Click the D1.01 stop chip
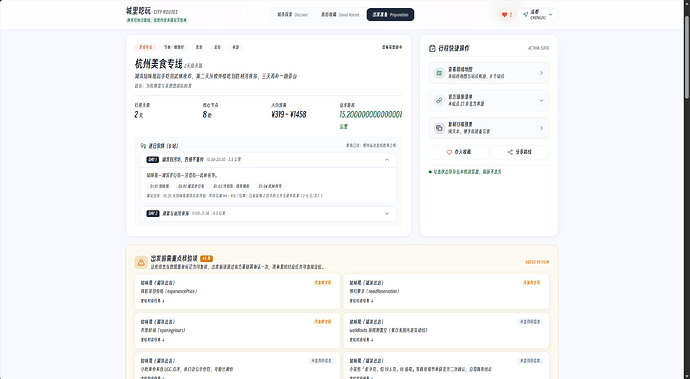The height and width of the screenshot is (379, 690). tap(159, 186)
